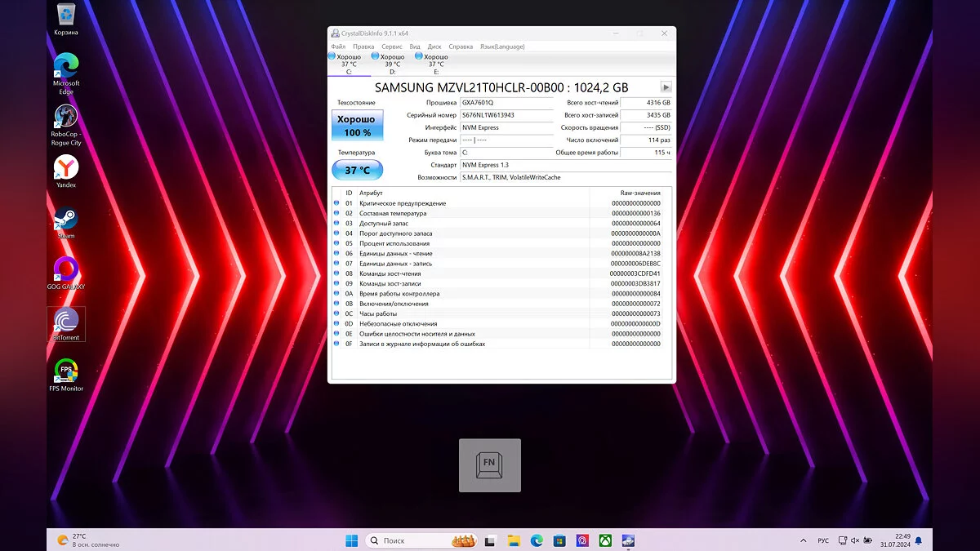The width and height of the screenshot is (980, 551).
Task: Click the blue status circle for attribute 01
Action: point(336,203)
